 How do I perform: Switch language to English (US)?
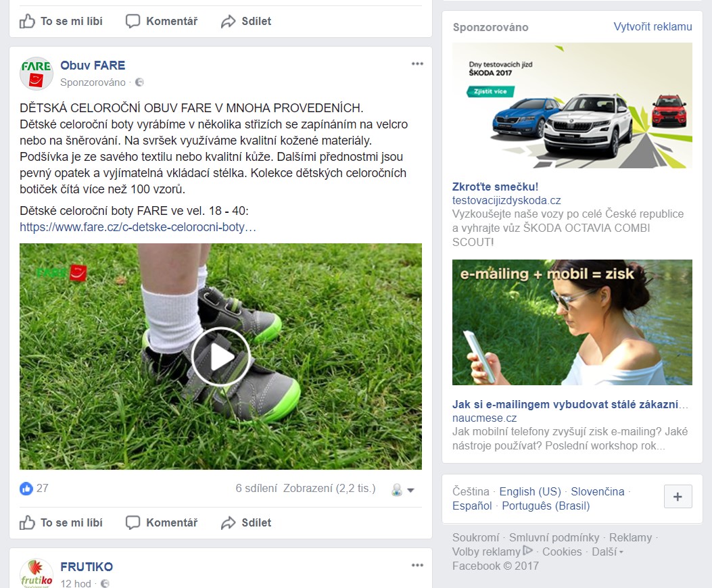530,491
